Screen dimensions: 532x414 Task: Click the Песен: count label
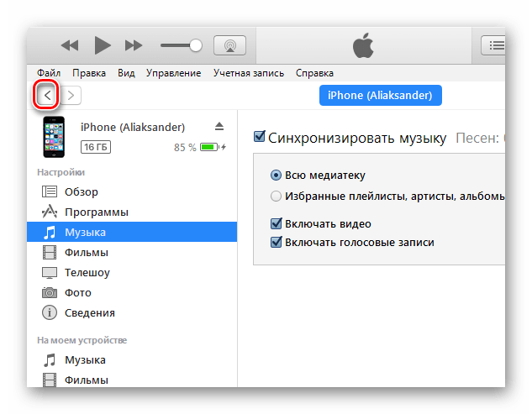[480, 138]
